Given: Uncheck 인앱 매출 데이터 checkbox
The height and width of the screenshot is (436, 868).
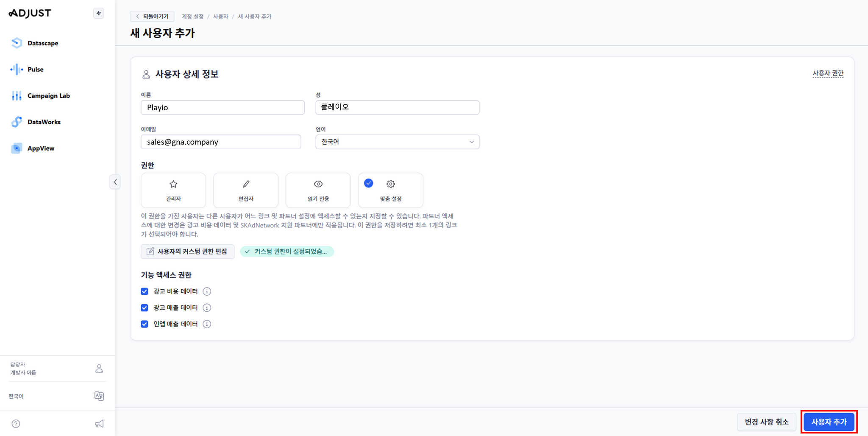Looking at the screenshot, I should [x=145, y=324].
